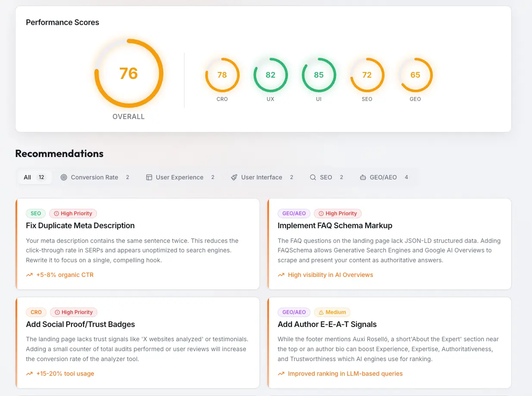Click the orange CRO tag on Social Proof card
The image size is (532, 396).
click(36, 312)
